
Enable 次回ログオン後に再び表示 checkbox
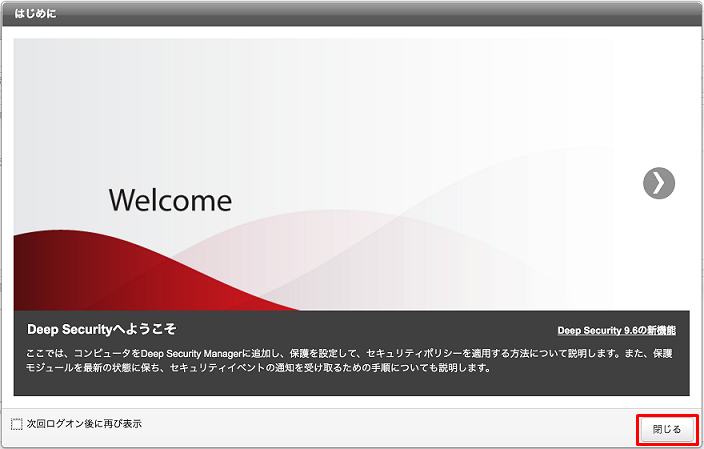click(17, 424)
